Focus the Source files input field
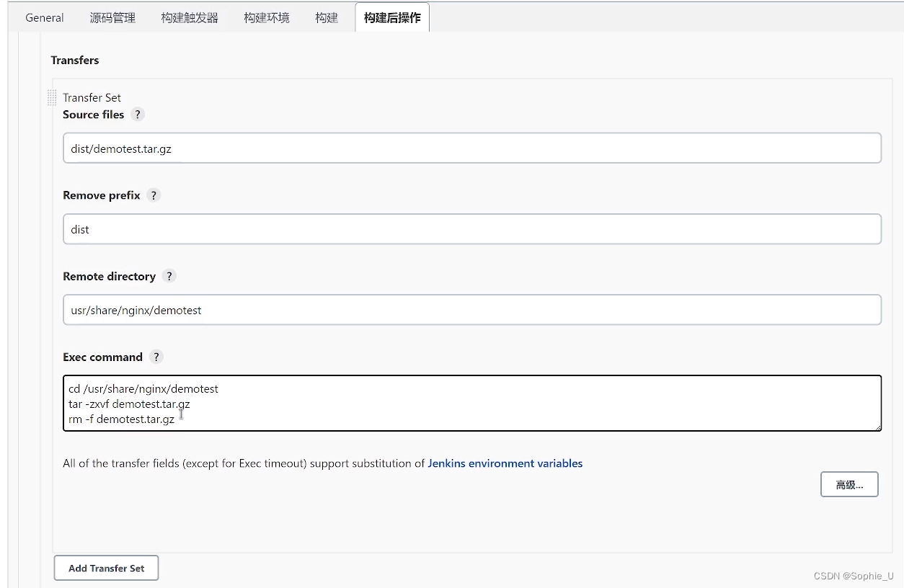 tap(472, 148)
